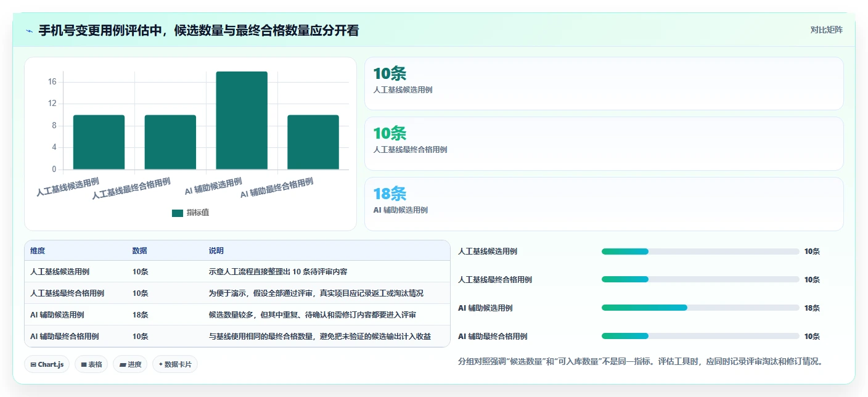
Task: Click the y-axis value 16
Action: (x=52, y=82)
